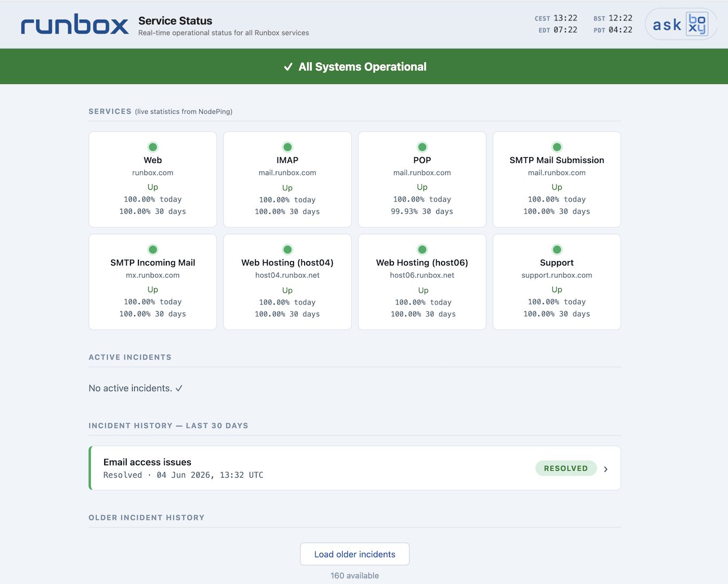Click the Runbox logo
This screenshot has height=584, width=728.
(74, 25)
